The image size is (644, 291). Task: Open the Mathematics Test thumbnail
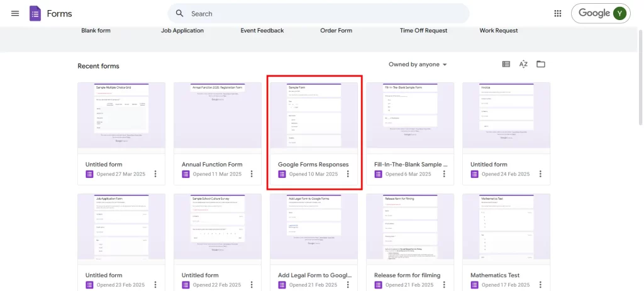click(506, 226)
